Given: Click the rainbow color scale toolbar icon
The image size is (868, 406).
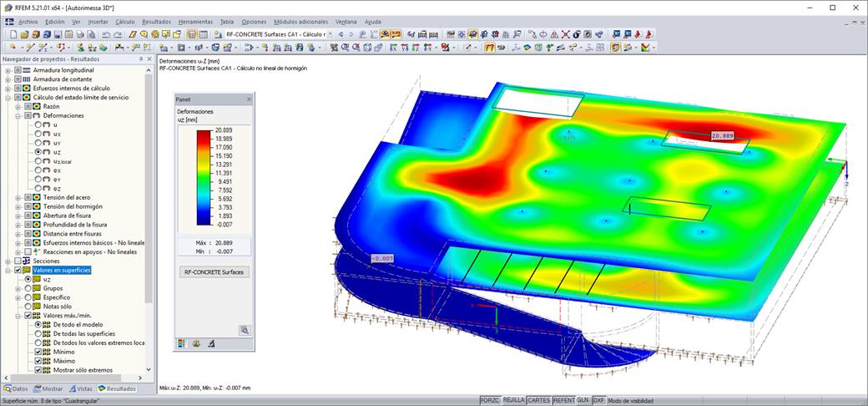Looking at the screenshot, I should (645, 48).
